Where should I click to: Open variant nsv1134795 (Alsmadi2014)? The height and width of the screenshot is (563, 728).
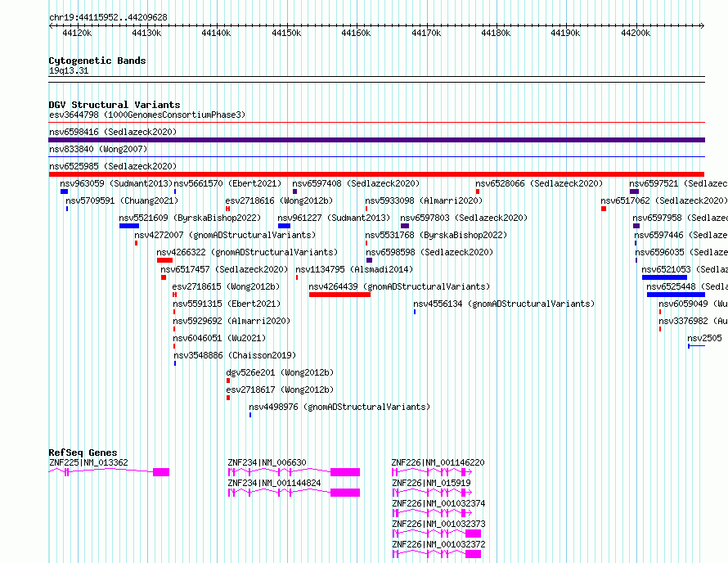354,269
